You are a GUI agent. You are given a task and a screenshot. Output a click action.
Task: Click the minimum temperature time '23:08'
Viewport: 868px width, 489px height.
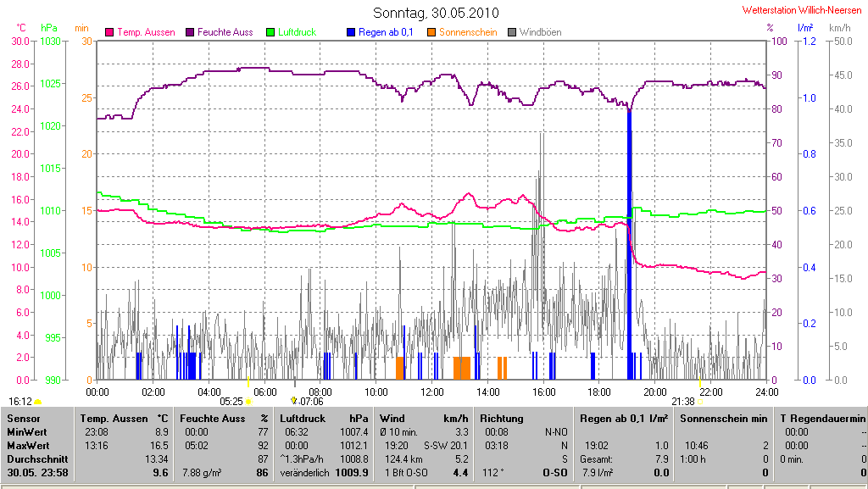point(97,432)
